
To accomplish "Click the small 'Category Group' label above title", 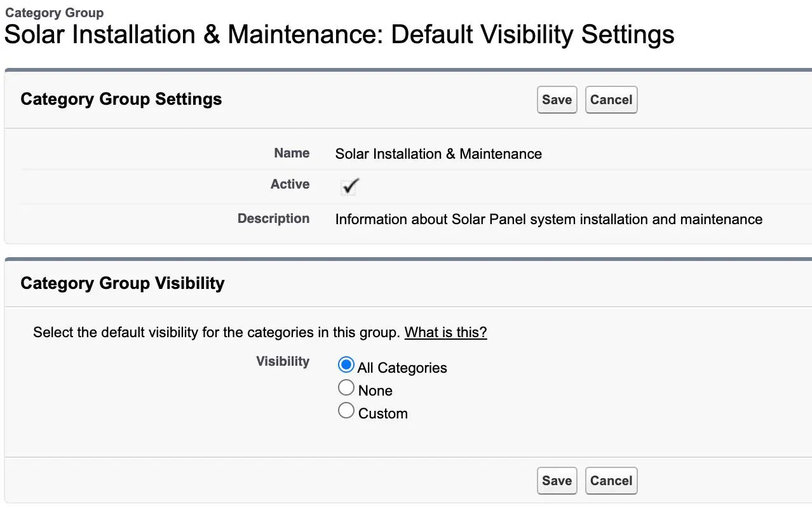I will (x=54, y=13).
